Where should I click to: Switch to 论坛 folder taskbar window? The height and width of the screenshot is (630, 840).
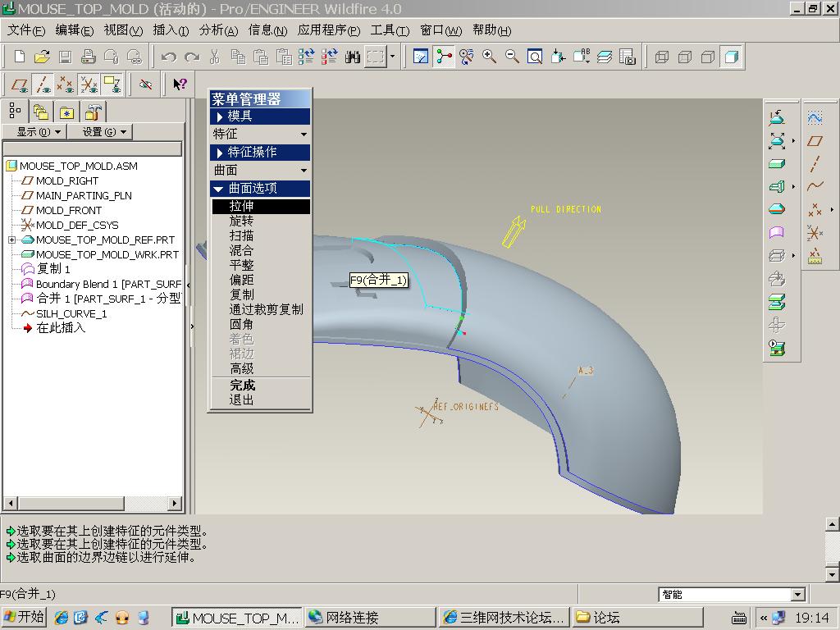(637, 618)
